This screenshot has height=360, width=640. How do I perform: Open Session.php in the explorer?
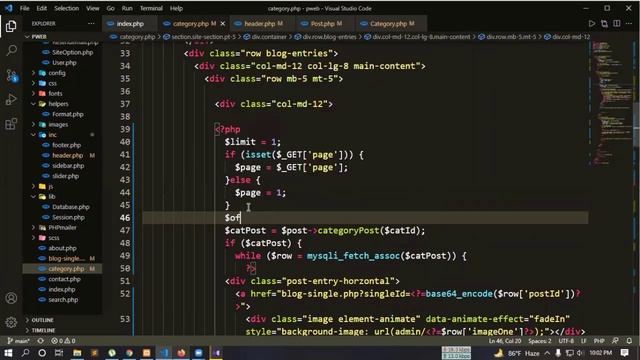[68, 217]
